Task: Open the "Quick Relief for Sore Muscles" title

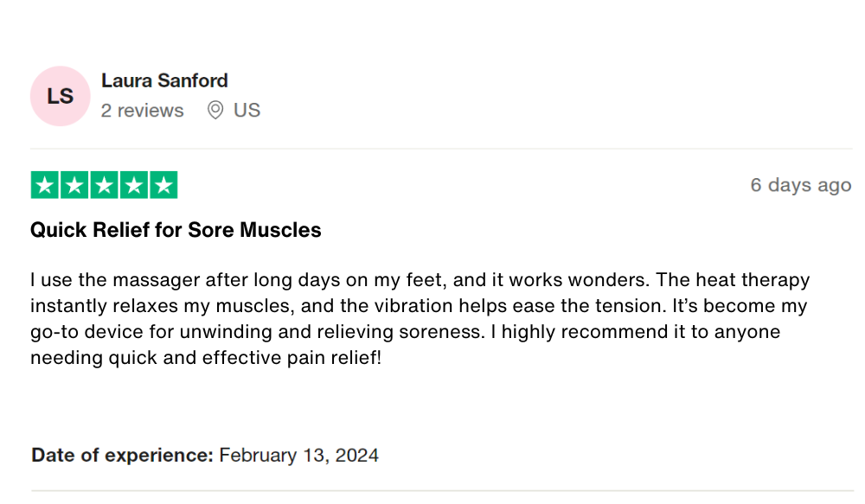Action: click(x=176, y=230)
